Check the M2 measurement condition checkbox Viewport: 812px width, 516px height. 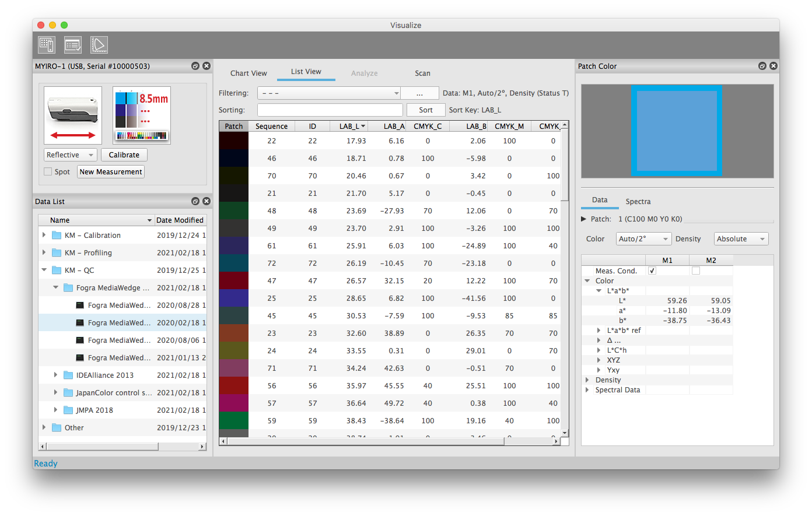point(695,271)
